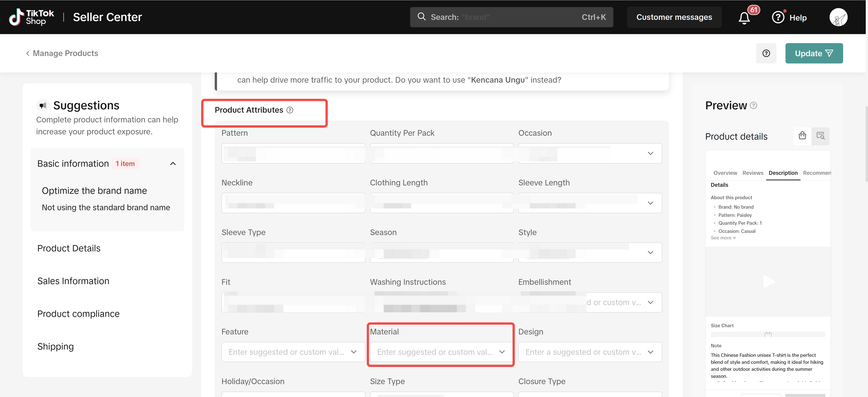Click the help icon beside Update button

(766, 53)
